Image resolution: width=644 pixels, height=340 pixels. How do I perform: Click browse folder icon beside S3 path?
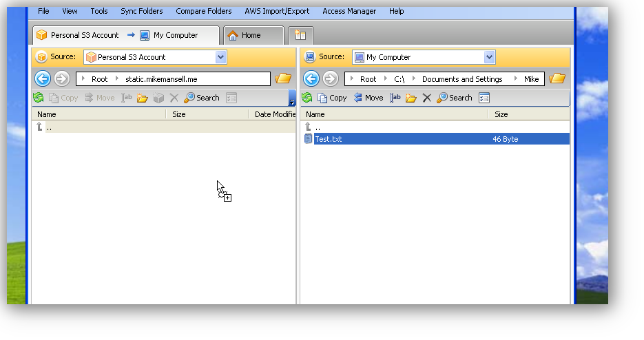coord(282,78)
